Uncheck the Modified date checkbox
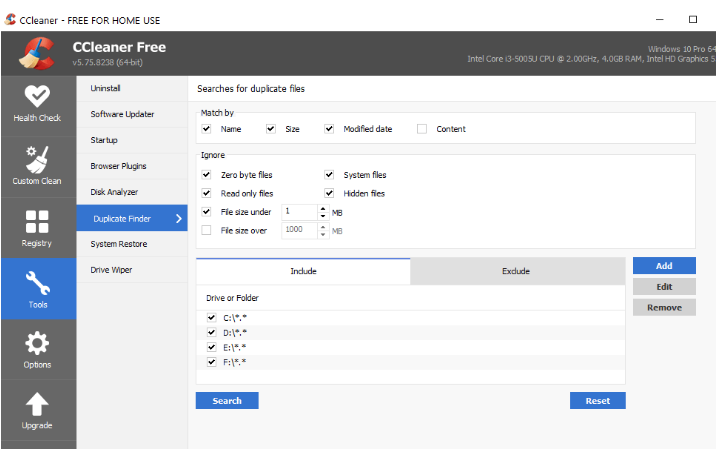Viewport: 718px width, 450px height. pyautogui.click(x=329, y=129)
